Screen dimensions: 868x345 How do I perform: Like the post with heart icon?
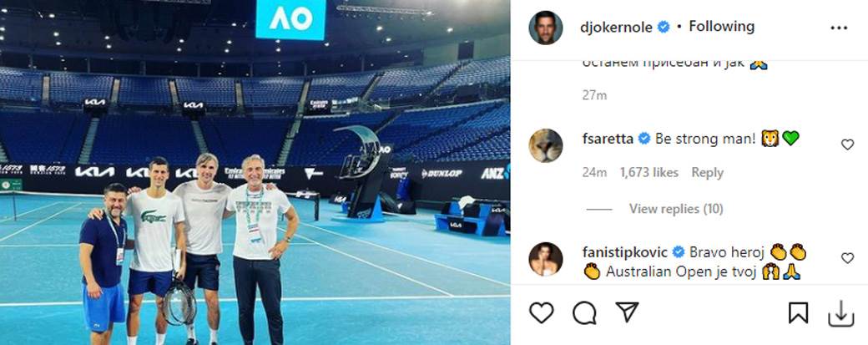[541, 313]
